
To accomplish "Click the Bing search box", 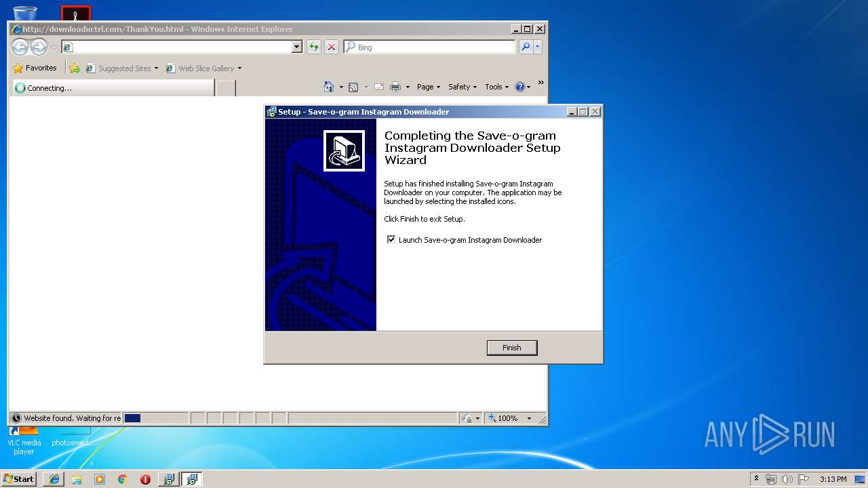I will (x=429, y=47).
